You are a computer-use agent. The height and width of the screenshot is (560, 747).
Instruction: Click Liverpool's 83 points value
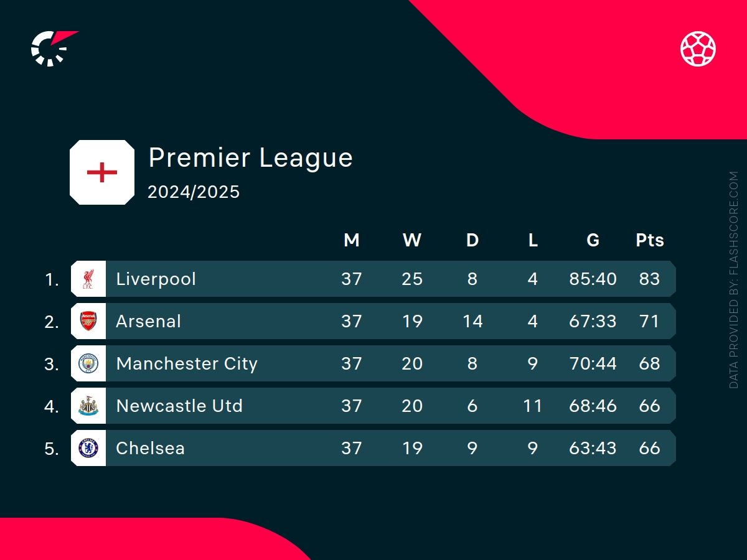649,279
